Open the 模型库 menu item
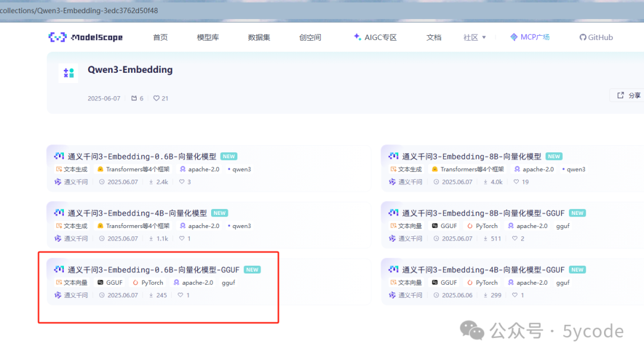Screen dimensions: 644x357 tap(208, 37)
